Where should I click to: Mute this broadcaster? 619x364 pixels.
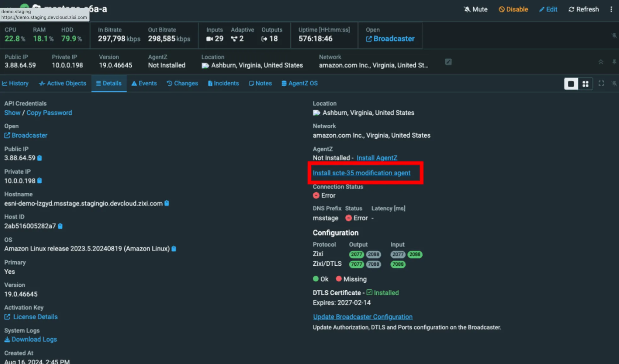coord(476,9)
